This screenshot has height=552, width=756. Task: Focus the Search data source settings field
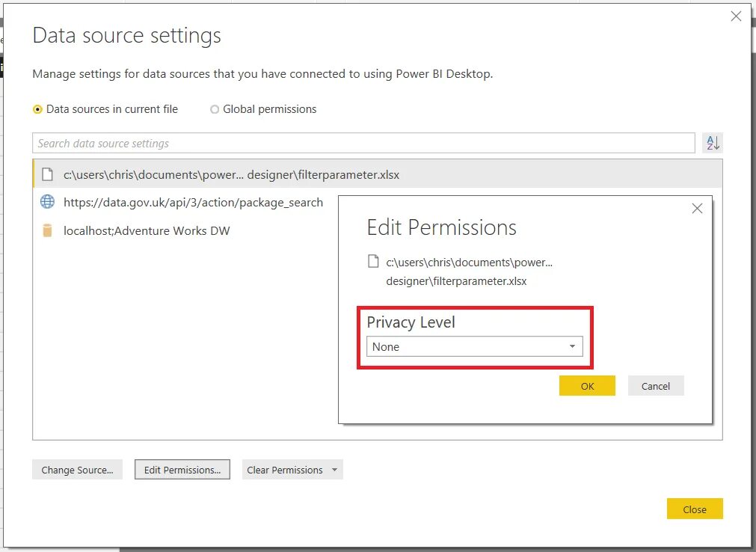(363, 143)
